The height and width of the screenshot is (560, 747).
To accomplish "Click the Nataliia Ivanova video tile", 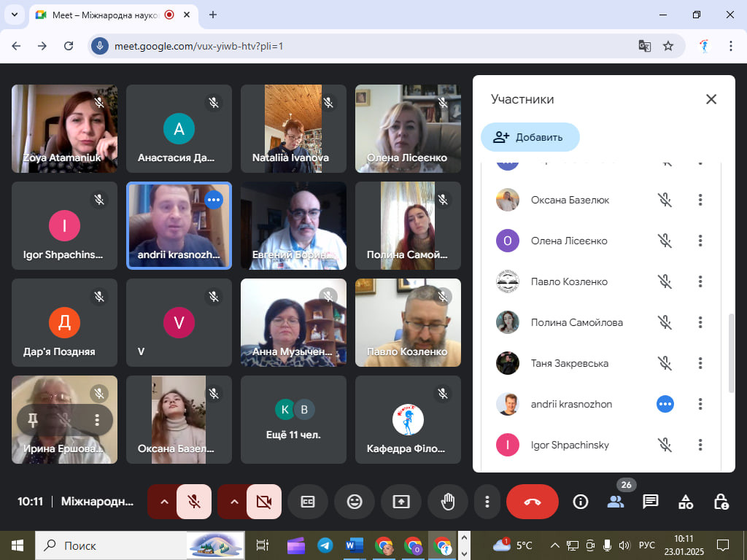I will pyautogui.click(x=293, y=128).
